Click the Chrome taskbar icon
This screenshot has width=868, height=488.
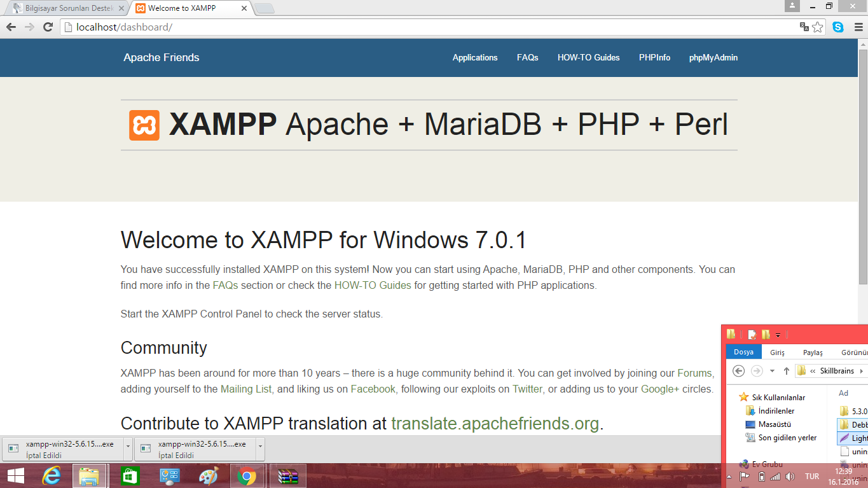tap(247, 476)
